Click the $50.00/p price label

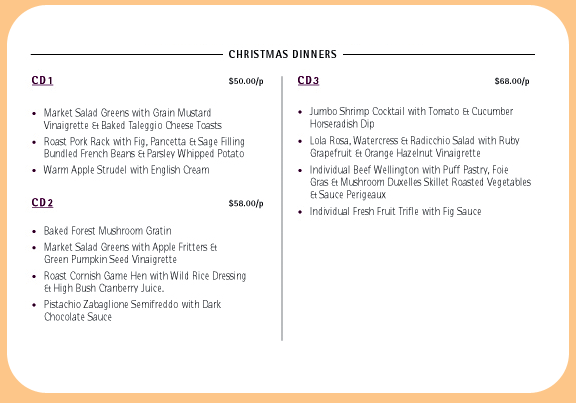coord(246,81)
